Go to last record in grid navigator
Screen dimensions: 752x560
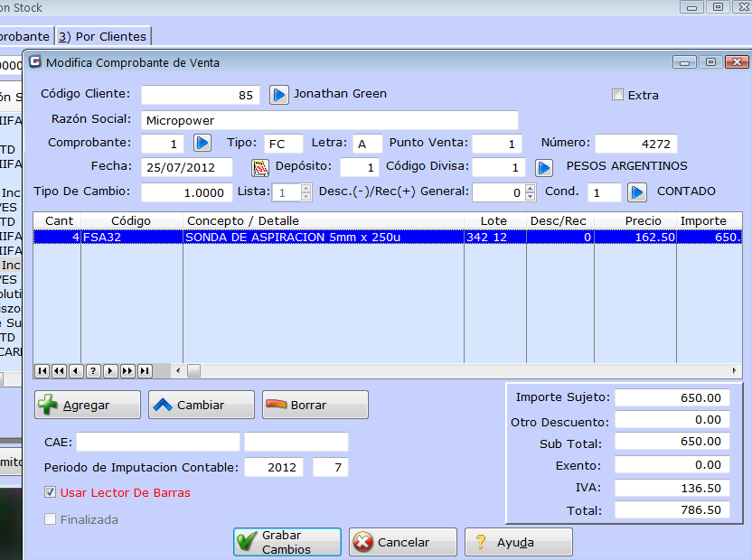coord(145,370)
